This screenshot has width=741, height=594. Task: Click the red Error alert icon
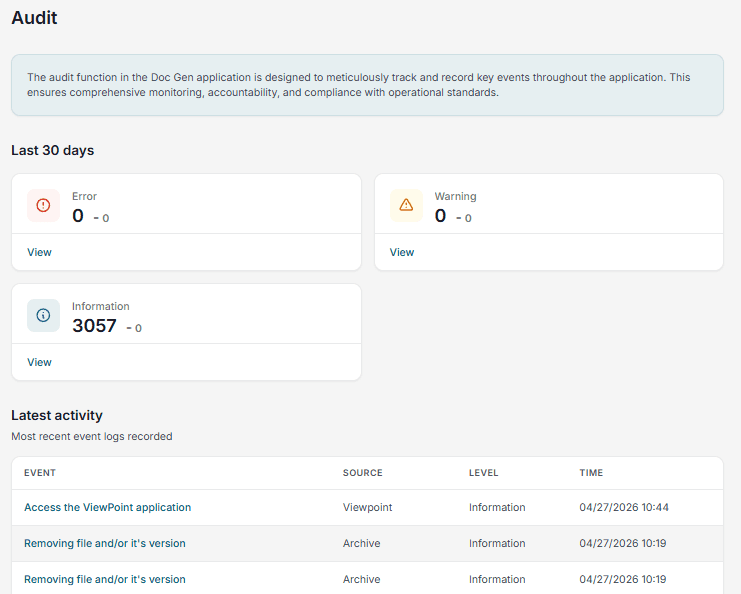pyautogui.click(x=43, y=205)
